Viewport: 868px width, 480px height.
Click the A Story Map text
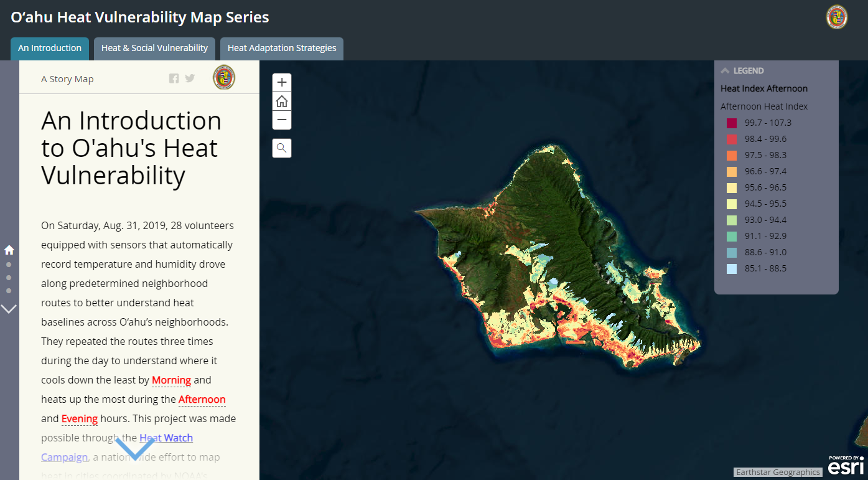point(67,79)
